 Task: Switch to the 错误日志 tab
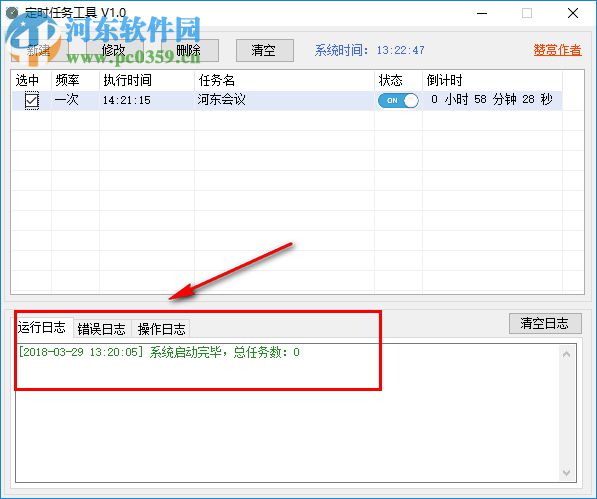(x=102, y=329)
